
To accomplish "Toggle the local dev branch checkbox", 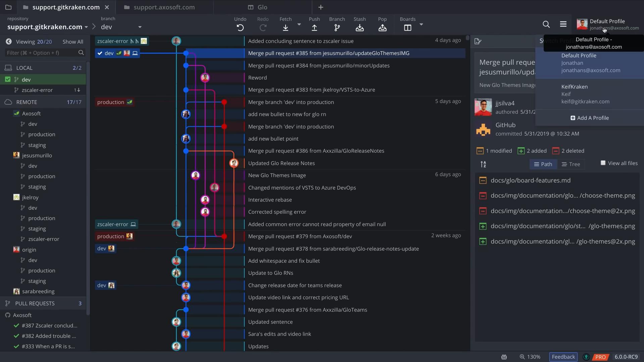I will (8, 80).
